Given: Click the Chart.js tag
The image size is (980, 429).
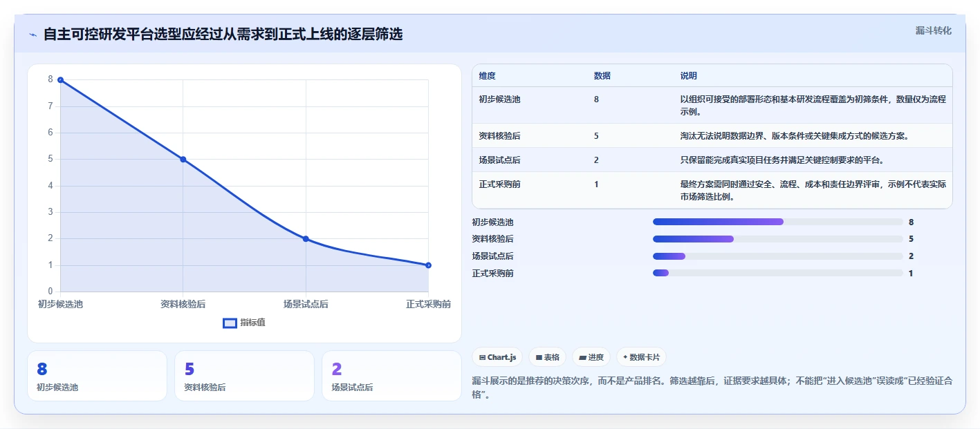Looking at the screenshot, I should tap(497, 357).
